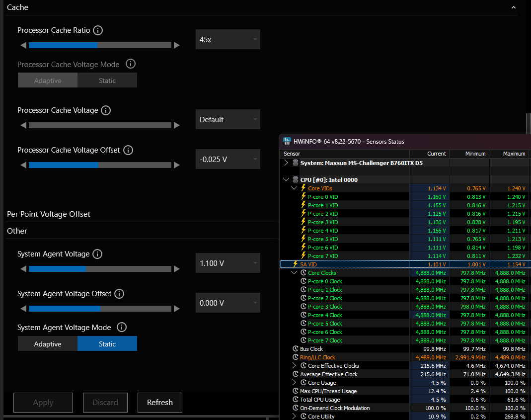
Task: Click info icon beside Processor Cache Voltage Mode
Action: pos(130,64)
